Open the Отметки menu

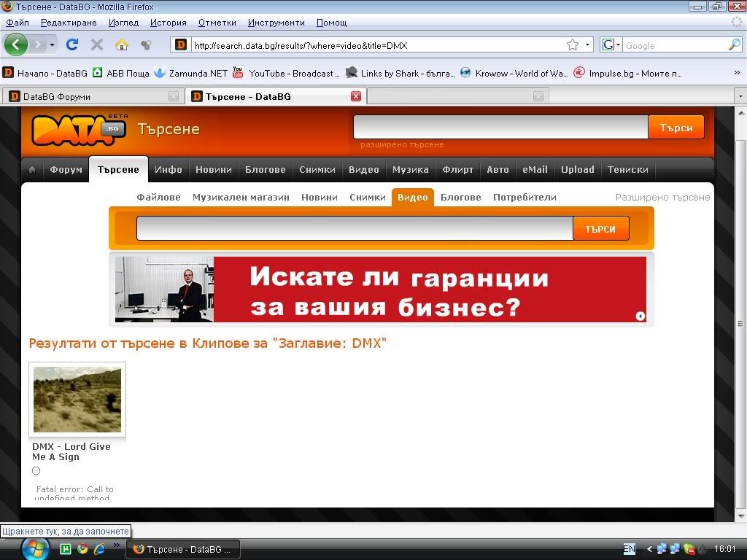pos(217,23)
